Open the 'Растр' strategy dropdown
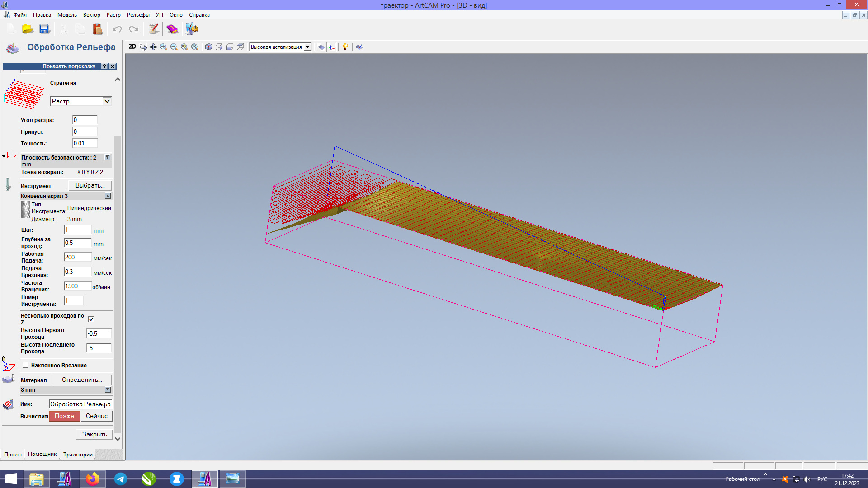 pyautogui.click(x=107, y=101)
